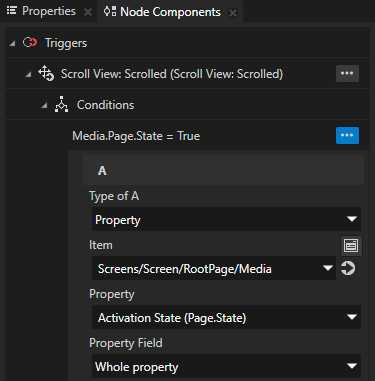Viewport: 375px width, 381px height.
Task: Open the grey trigger options ellipsis button
Action: point(347,73)
